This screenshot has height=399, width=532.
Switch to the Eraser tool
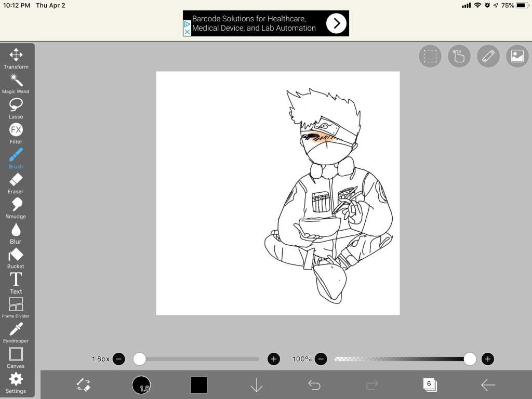[16, 183]
